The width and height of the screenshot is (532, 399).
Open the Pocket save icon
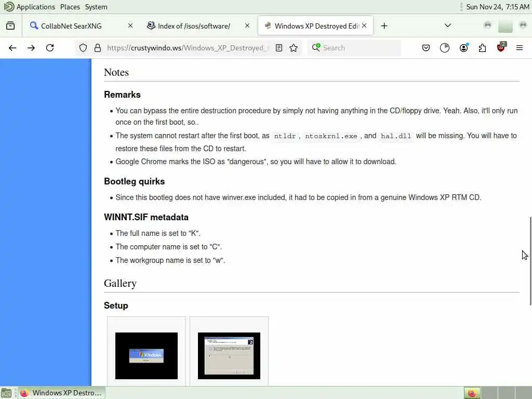coord(426,48)
